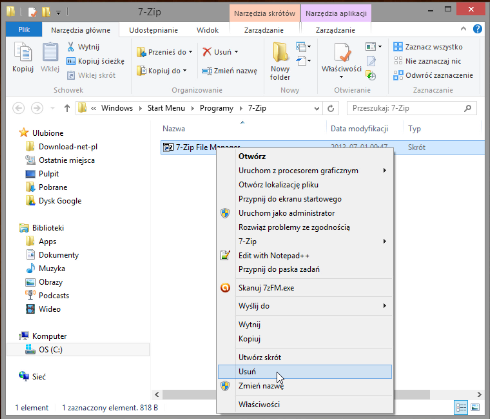Screen dimensions: 490x419
Task: Choose Usuń in the context menu
Action: [x=305, y=371]
